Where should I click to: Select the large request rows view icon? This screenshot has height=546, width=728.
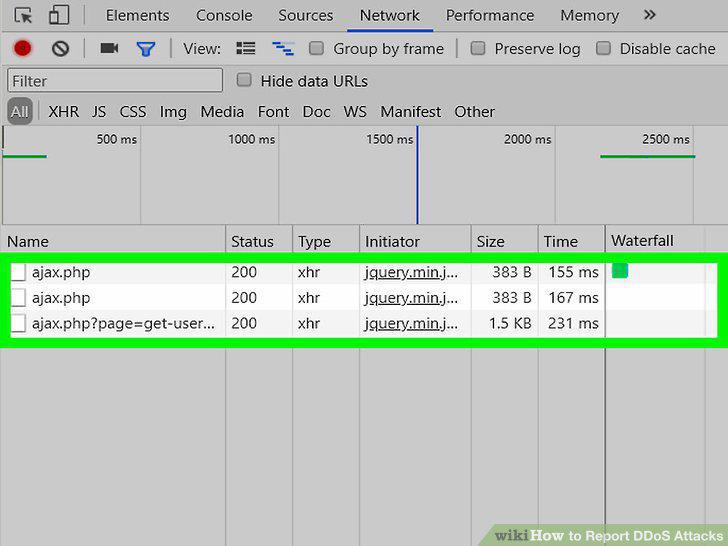(x=246, y=48)
